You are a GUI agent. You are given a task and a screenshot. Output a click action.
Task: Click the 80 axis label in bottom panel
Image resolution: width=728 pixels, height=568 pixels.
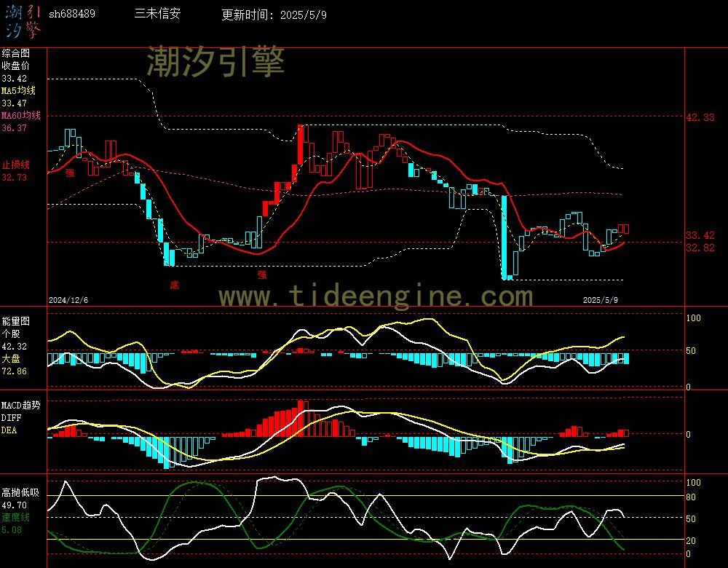(691, 497)
